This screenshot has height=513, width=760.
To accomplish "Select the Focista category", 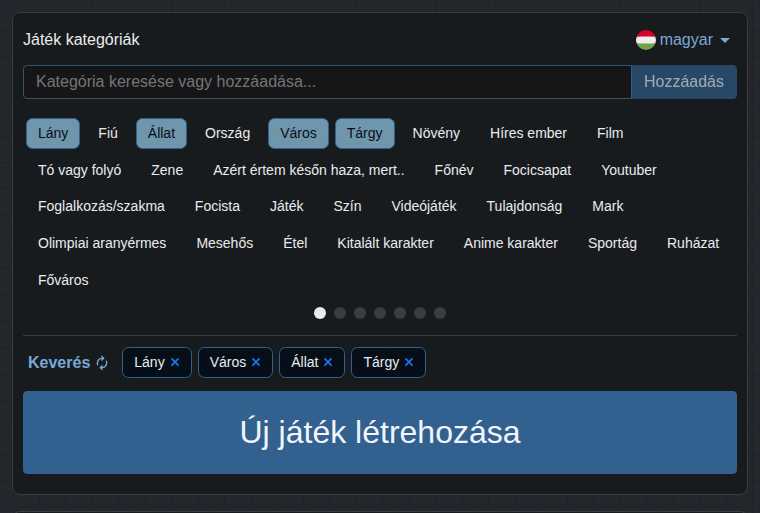I will (217, 207).
